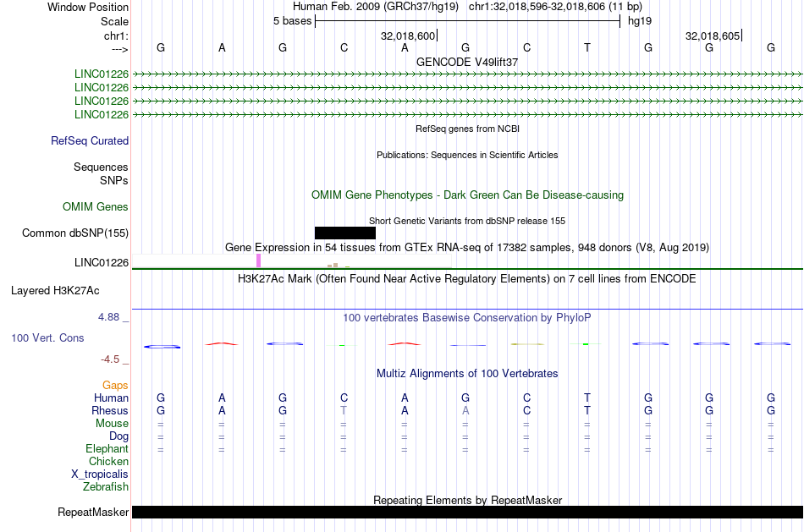Open 'Publications: Sequences in Scientific Articles' title

[x=467, y=155]
